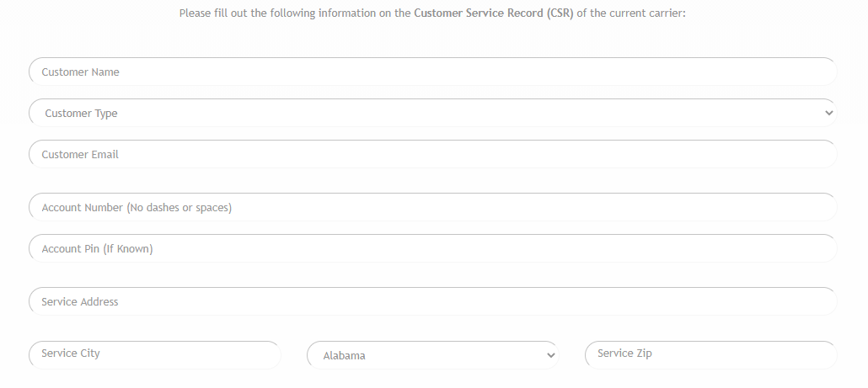Focus the Service Address input
This screenshot has height=388, width=868.
click(432, 302)
